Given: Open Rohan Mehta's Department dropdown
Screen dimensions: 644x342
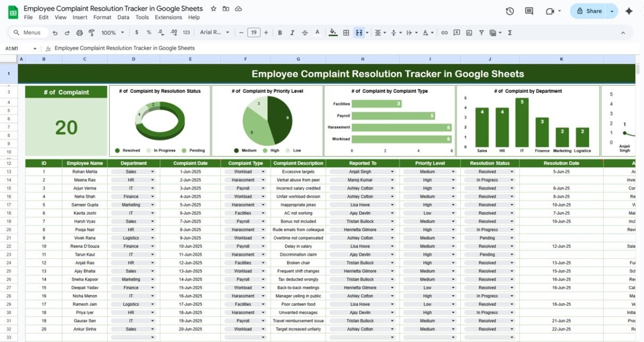Looking at the screenshot, I should (153, 172).
